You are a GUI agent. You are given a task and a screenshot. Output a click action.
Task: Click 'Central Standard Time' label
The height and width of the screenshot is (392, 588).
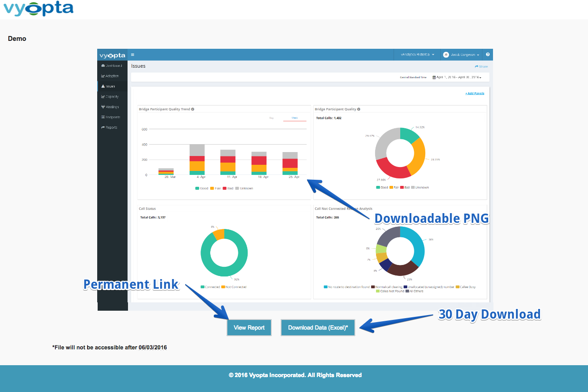click(x=413, y=77)
